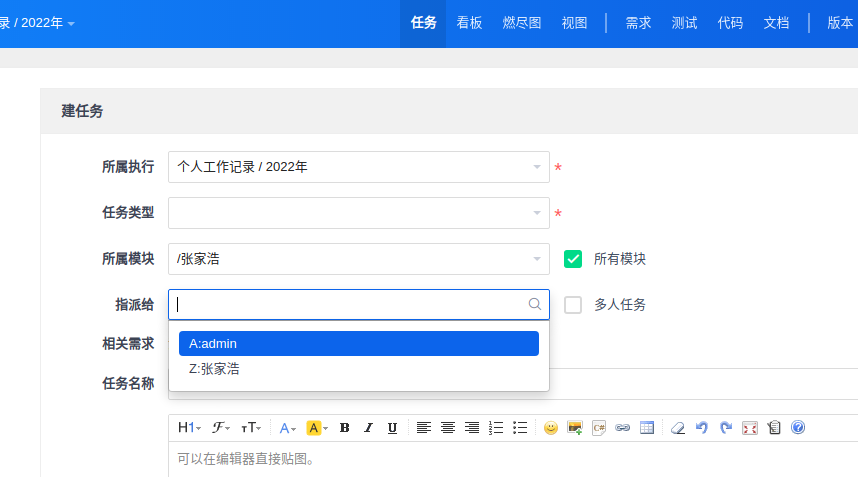Enable the 多人任务 checkbox

pyautogui.click(x=573, y=305)
